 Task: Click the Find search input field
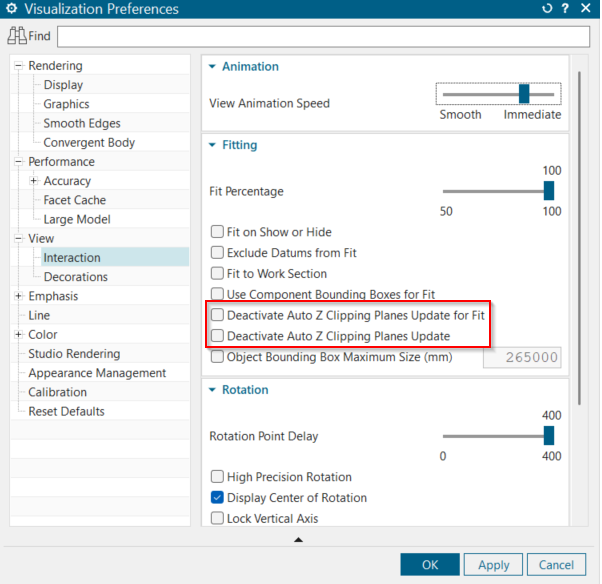[x=323, y=36]
